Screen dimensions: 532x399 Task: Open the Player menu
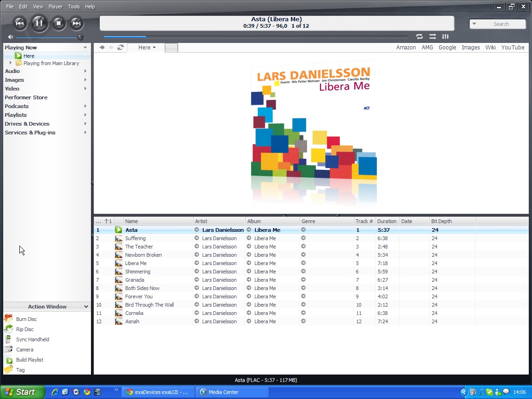click(55, 6)
